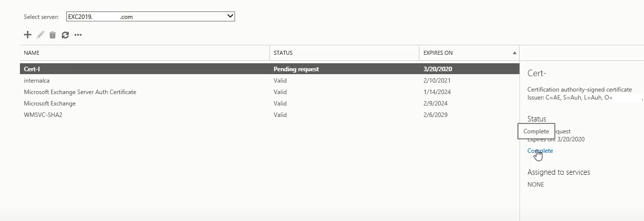Click the Valid status of internalca

click(x=280, y=81)
